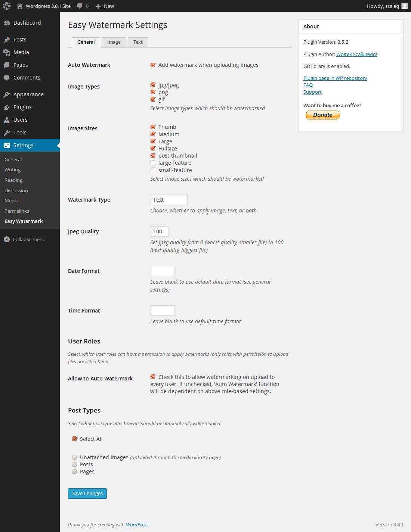
Task: Open the Tools icon in the sidebar
Action: tap(7, 133)
